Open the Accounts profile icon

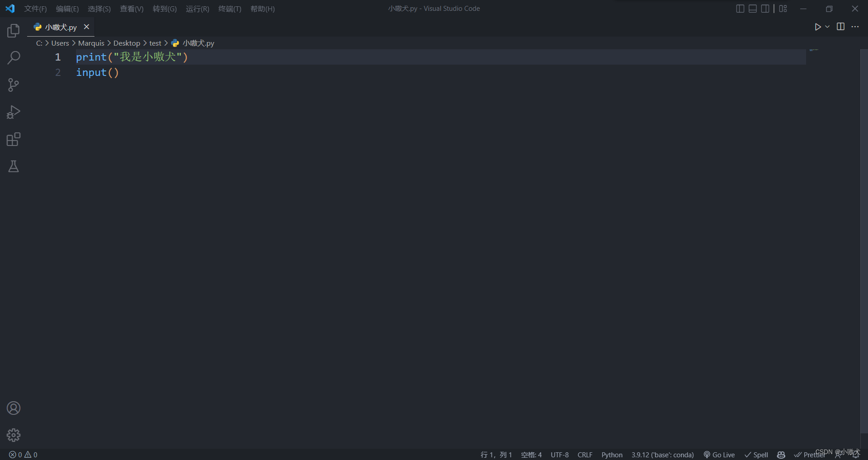pos(14,408)
